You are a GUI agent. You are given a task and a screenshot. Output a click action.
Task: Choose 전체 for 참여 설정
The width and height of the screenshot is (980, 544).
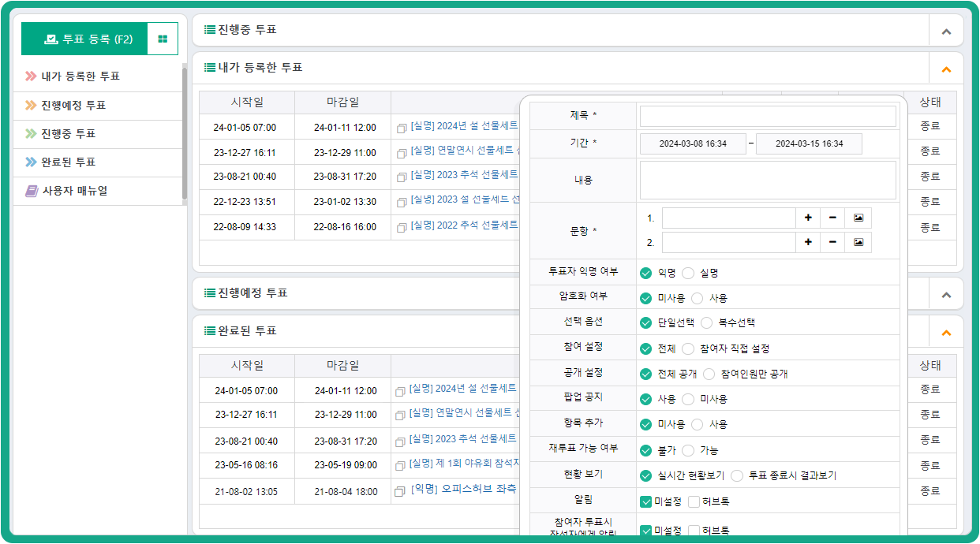coord(646,348)
